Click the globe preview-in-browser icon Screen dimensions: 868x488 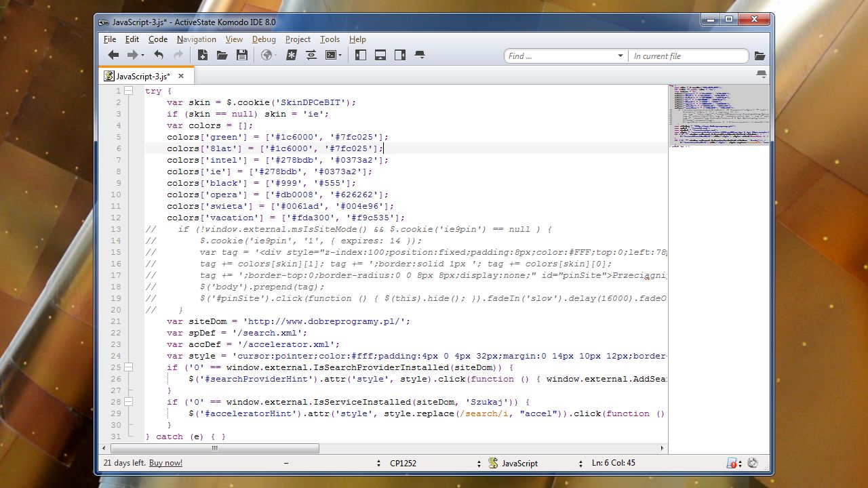click(x=267, y=56)
